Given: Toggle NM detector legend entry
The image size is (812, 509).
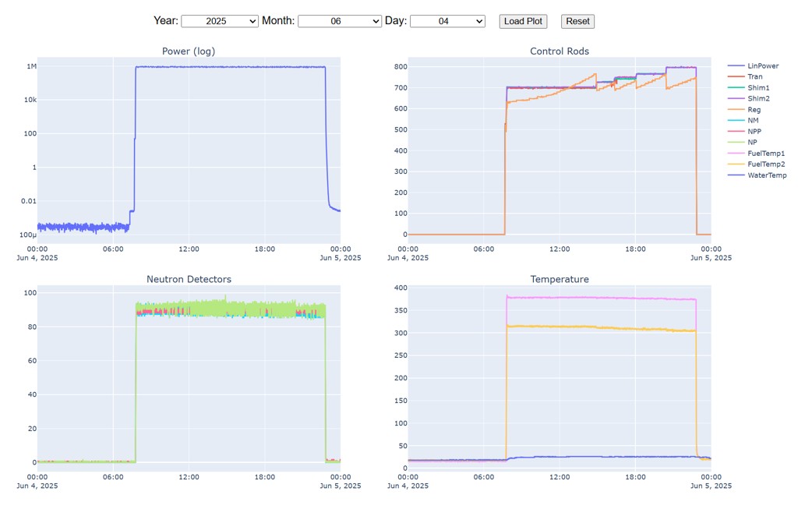Looking at the screenshot, I should point(753,121).
